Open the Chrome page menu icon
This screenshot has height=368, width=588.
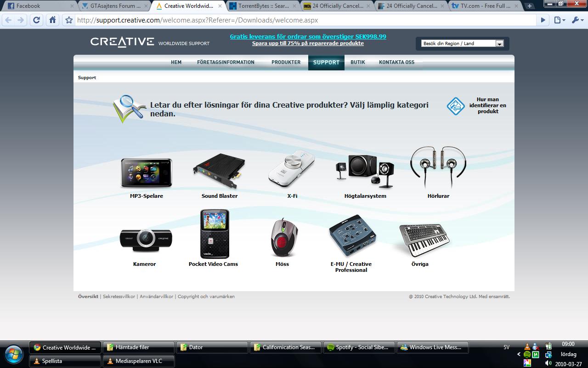(559, 20)
